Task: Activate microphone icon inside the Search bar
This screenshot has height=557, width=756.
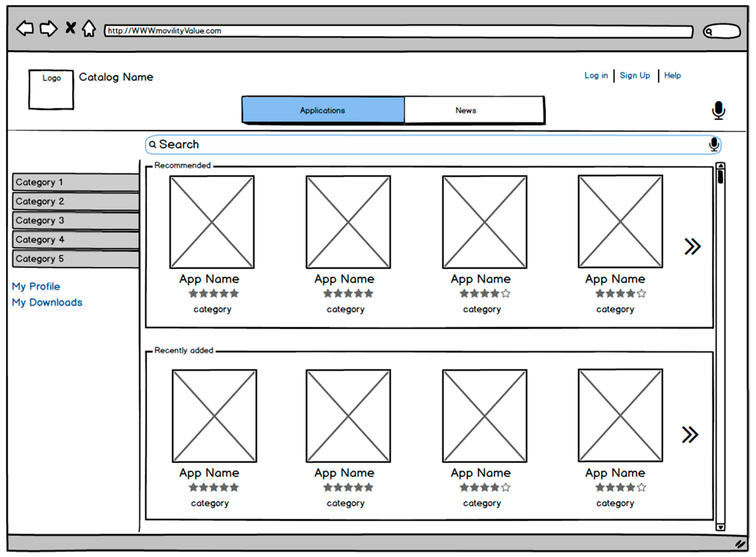Action: 714,145
